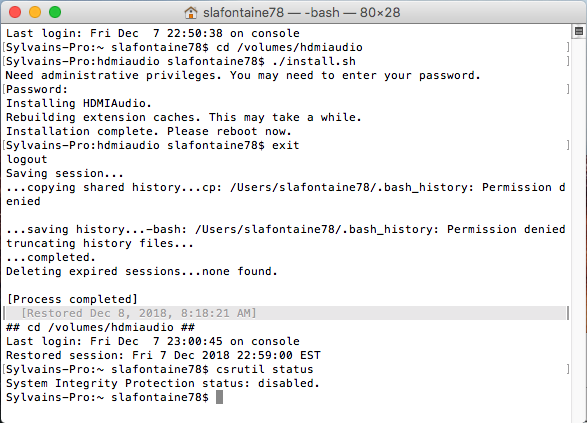Click the left mark bracket beside the Password: line

pyautogui.click(x=4, y=89)
